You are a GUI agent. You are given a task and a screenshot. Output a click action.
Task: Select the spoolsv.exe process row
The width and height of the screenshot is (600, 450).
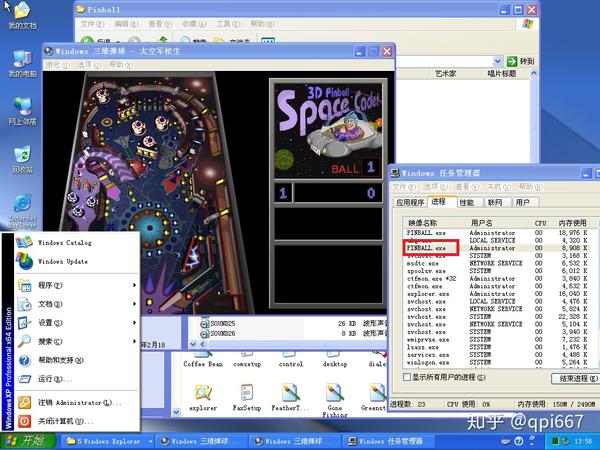(497, 271)
